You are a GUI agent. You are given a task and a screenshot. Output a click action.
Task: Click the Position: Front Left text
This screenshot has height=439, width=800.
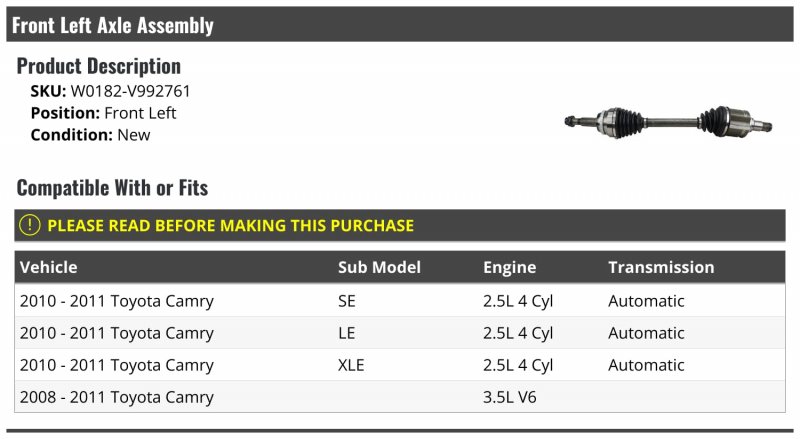[103, 113]
